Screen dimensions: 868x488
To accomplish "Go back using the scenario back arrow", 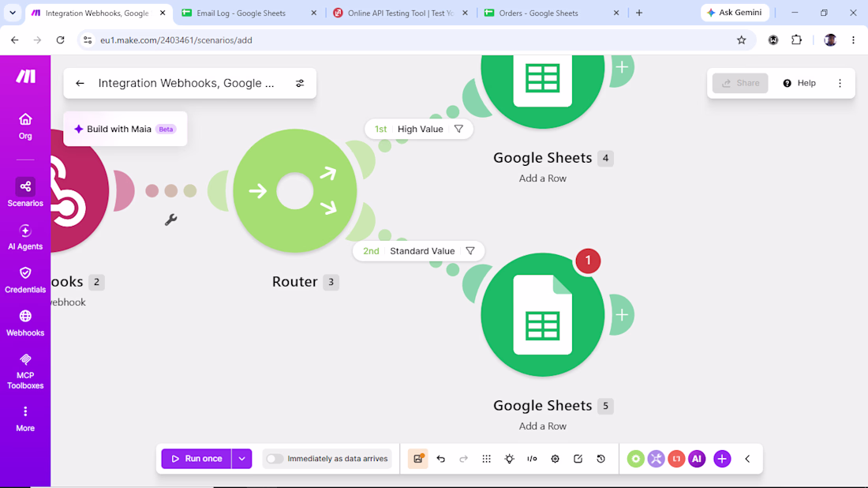I will point(80,83).
